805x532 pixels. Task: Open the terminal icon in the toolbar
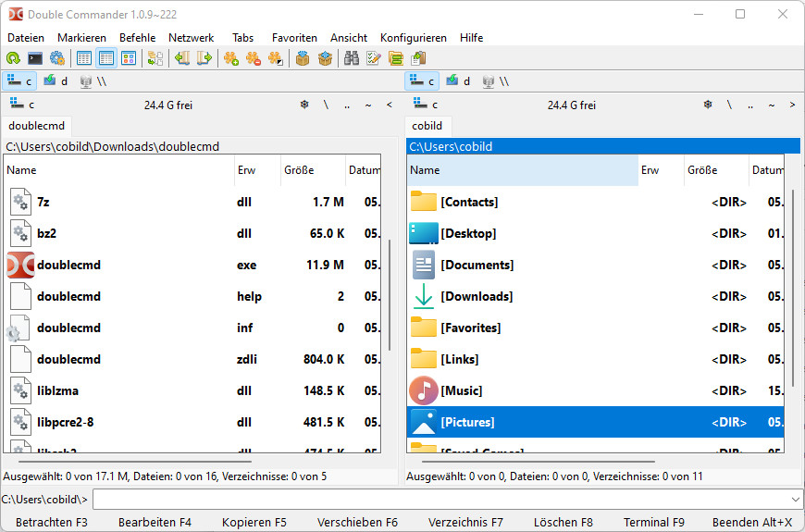[35, 58]
